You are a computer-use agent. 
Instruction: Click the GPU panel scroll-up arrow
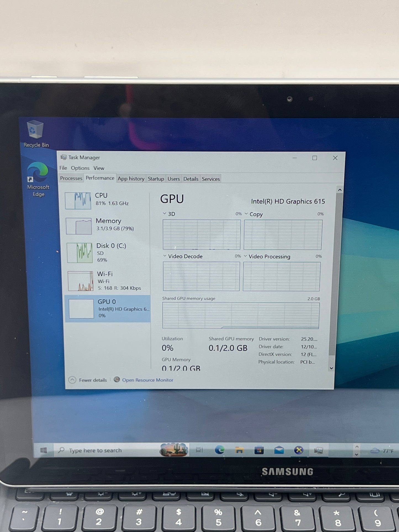coord(340,190)
